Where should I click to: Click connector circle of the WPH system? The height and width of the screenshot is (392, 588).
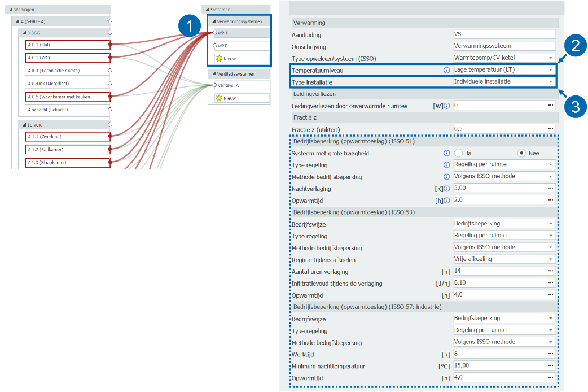(x=215, y=33)
